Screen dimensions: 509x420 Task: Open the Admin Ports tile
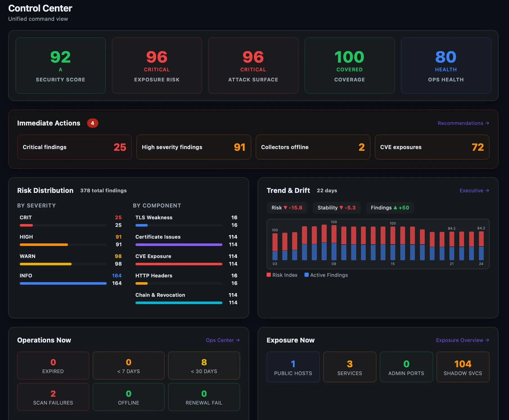pyautogui.click(x=406, y=367)
